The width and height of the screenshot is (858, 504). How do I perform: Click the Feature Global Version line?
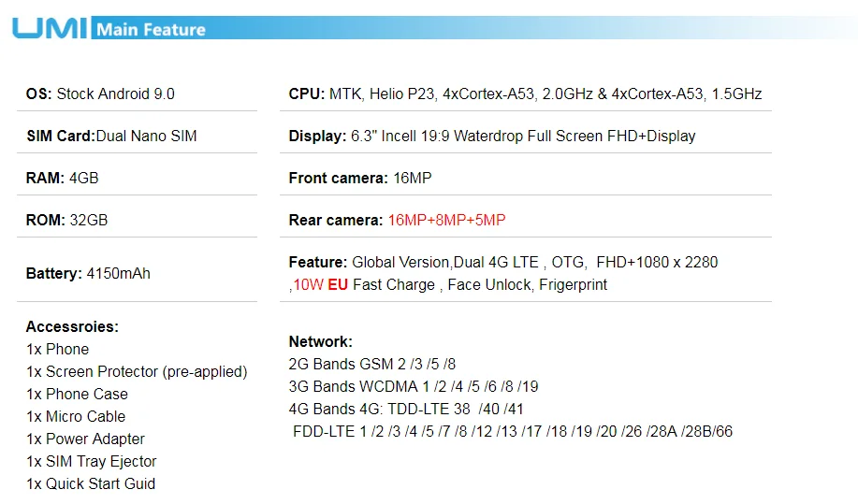point(503,263)
